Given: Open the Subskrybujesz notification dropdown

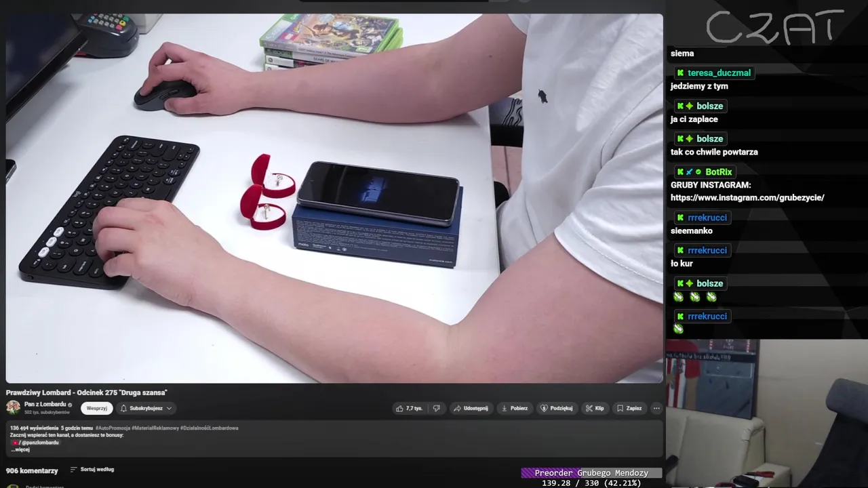Looking at the screenshot, I should 146,408.
